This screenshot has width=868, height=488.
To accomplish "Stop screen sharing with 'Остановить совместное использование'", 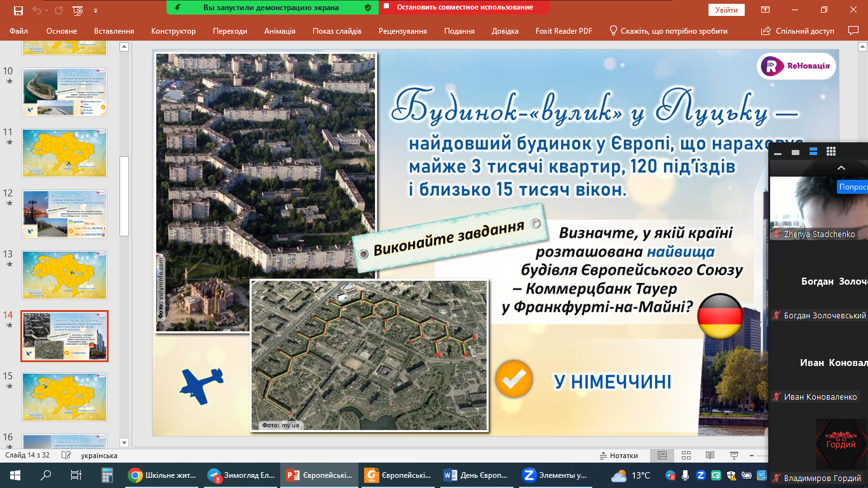I will pos(465,8).
